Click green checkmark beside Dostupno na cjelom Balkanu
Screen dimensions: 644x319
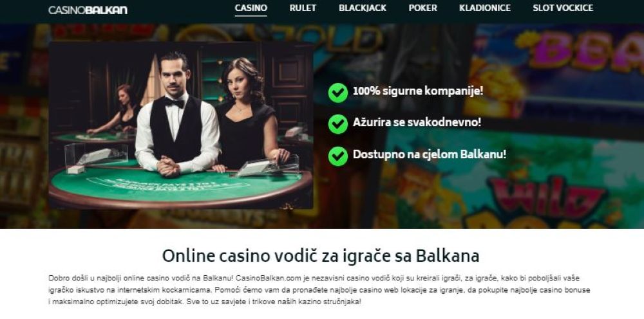point(338,156)
